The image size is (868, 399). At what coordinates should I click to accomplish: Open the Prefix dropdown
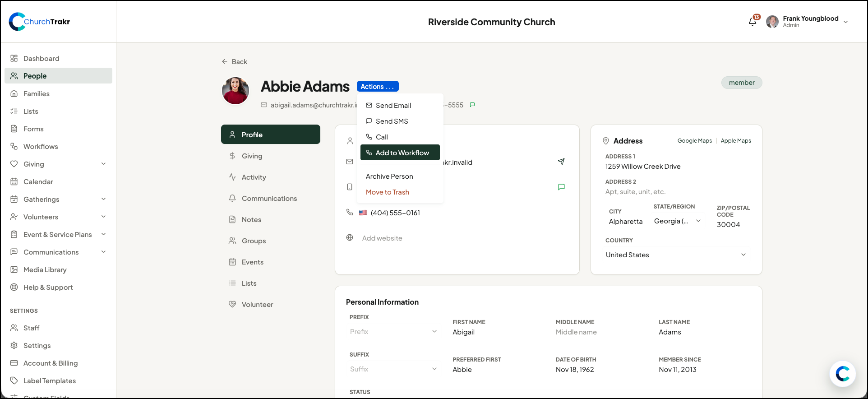click(x=393, y=332)
